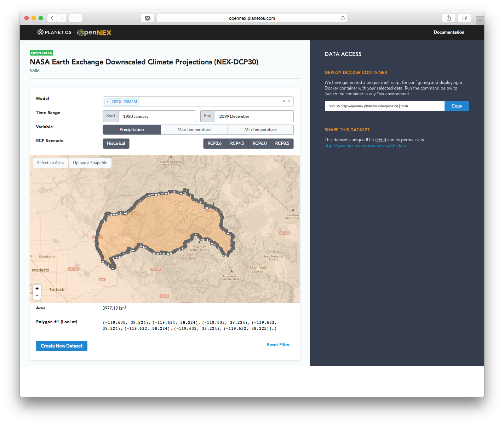Click the DEPLOY DOCKER CONTAINER heading
This screenshot has width=504, height=425.
point(356,73)
